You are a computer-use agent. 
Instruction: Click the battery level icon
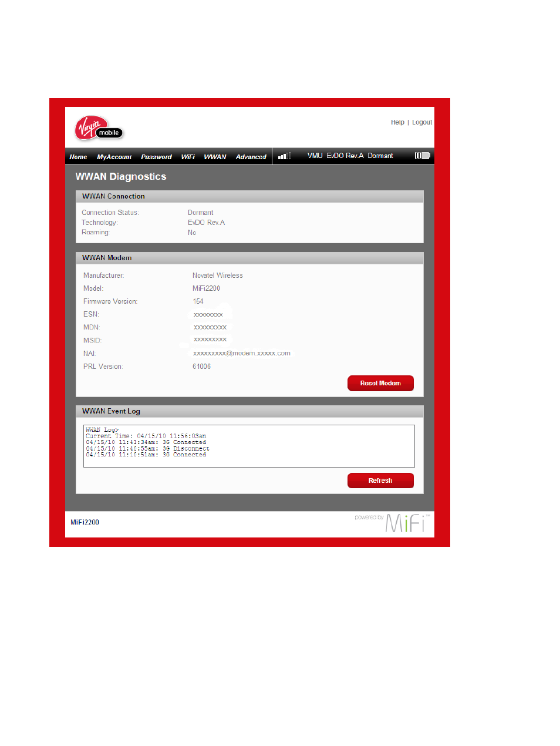(x=423, y=156)
